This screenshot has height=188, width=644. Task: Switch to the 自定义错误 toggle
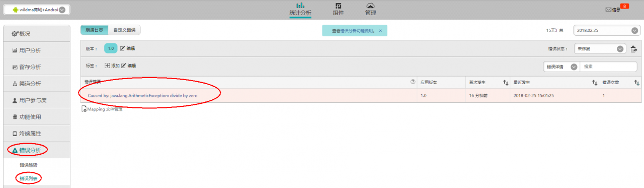click(x=124, y=30)
